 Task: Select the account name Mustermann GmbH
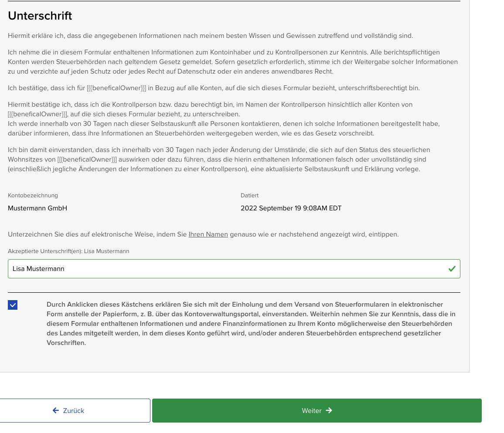[x=37, y=208]
